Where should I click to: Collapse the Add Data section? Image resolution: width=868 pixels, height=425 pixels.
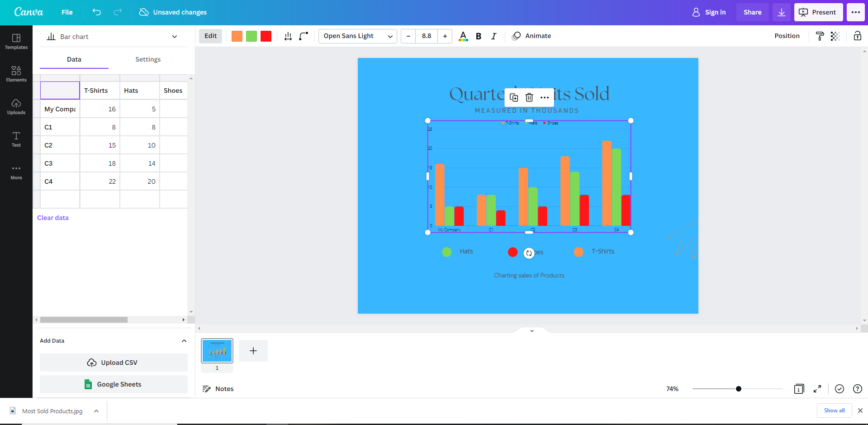(184, 341)
